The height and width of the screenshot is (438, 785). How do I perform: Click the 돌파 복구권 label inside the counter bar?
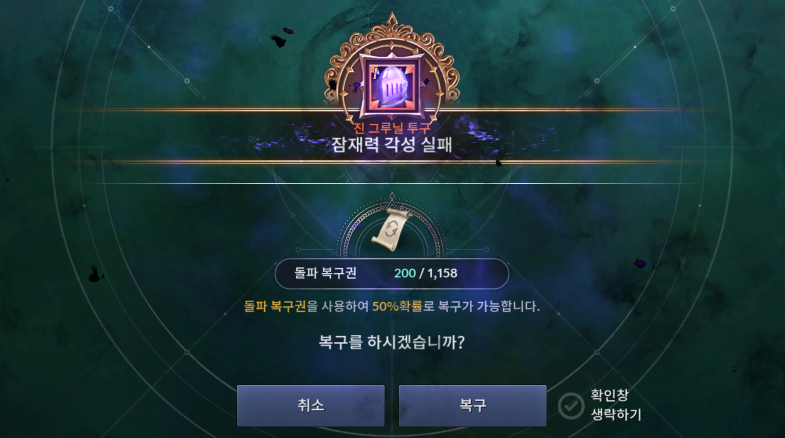[x=325, y=273]
